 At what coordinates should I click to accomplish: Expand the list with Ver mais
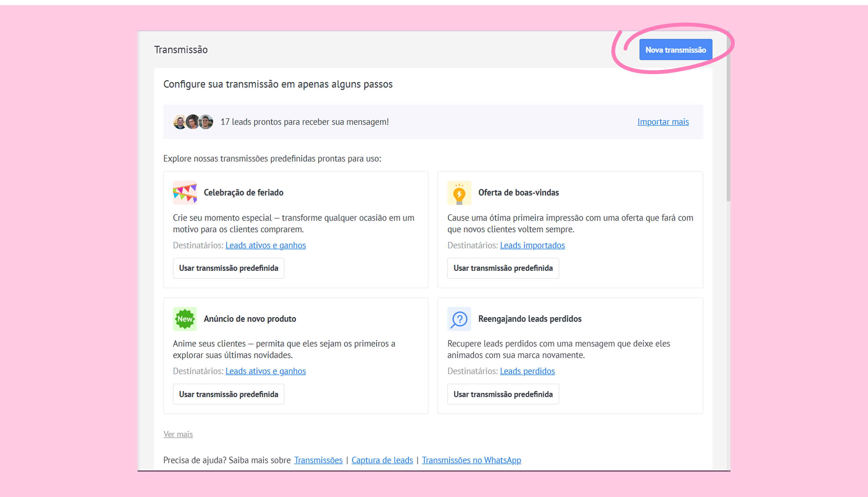[178, 434]
